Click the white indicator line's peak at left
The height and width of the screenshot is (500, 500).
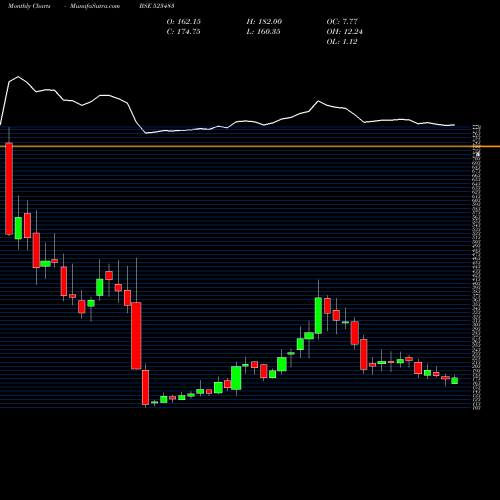pos(18,77)
